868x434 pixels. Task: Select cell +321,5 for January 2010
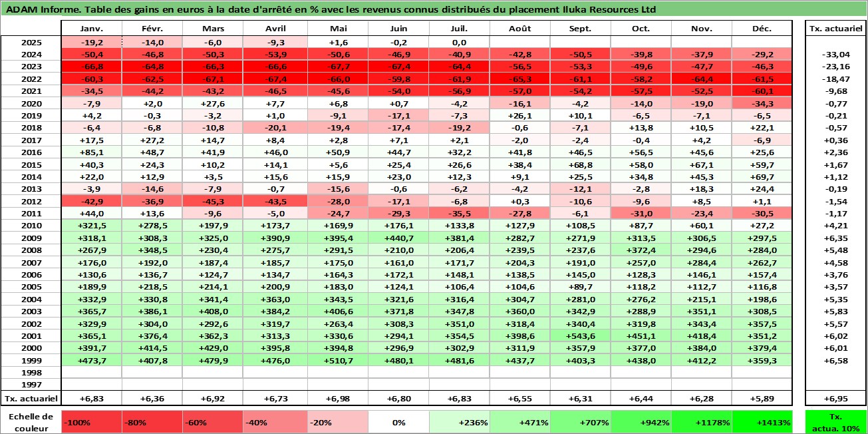91,226
